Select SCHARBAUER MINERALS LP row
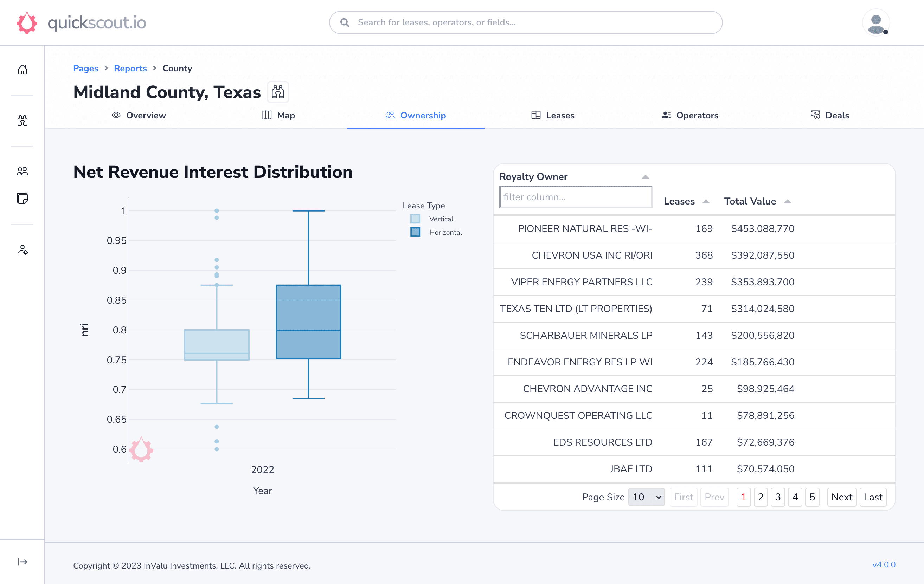 tap(694, 336)
